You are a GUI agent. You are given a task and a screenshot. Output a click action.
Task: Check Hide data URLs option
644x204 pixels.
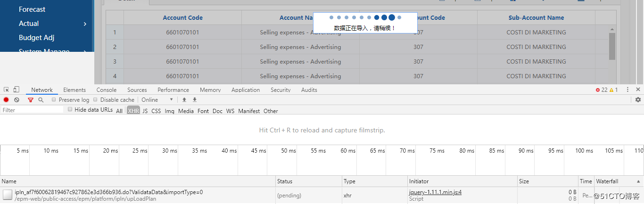pos(70,109)
